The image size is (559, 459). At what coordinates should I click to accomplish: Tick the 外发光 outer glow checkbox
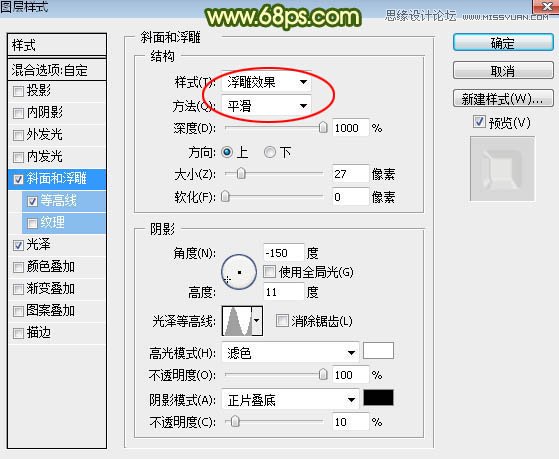tap(18, 136)
